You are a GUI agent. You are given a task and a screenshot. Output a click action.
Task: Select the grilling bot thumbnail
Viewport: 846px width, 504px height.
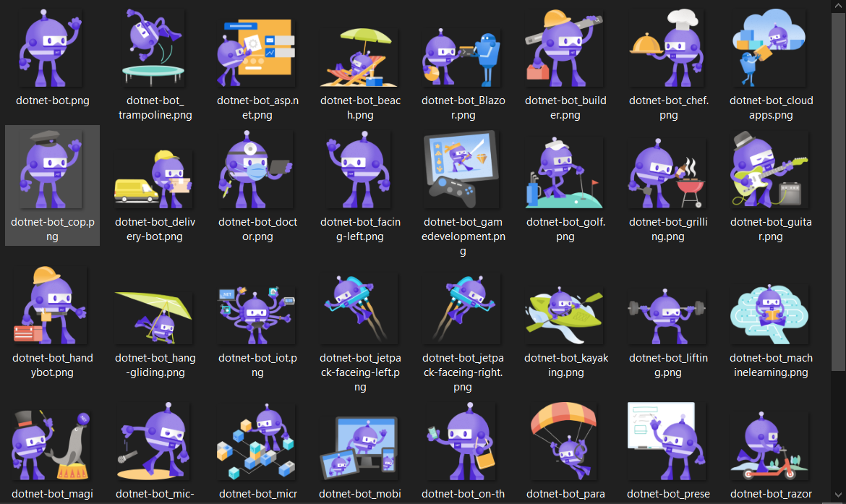[668, 173]
